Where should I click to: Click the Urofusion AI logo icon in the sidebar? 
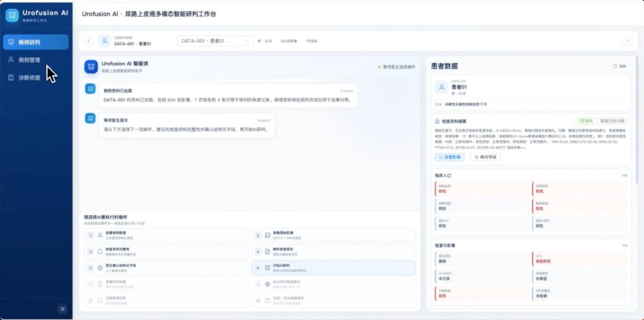pyautogui.click(x=12, y=15)
